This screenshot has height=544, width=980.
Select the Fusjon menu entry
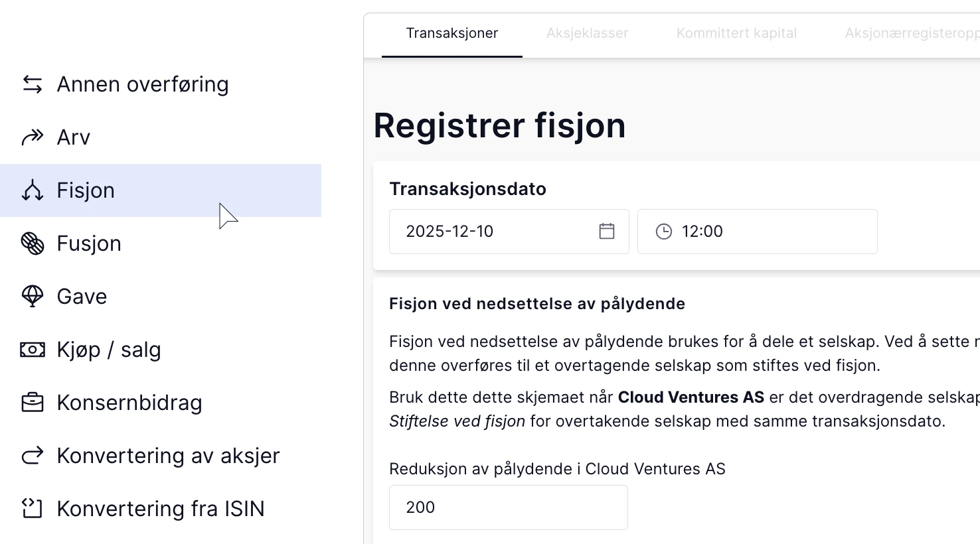click(x=89, y=243)
